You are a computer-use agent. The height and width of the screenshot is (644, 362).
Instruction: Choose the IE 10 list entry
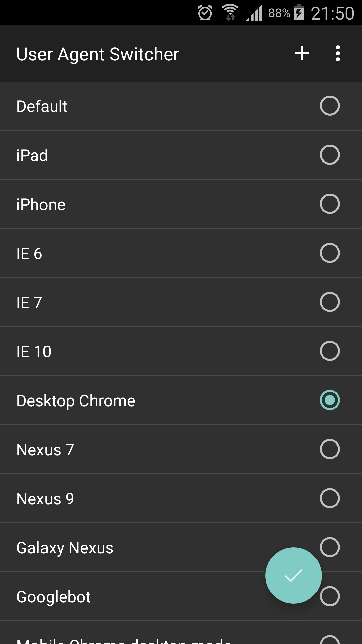coord(34,351)
